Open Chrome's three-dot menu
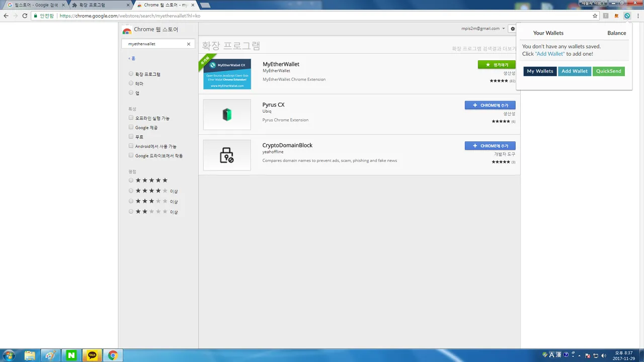Screen dimensions: 644x362 pos(638,16)
